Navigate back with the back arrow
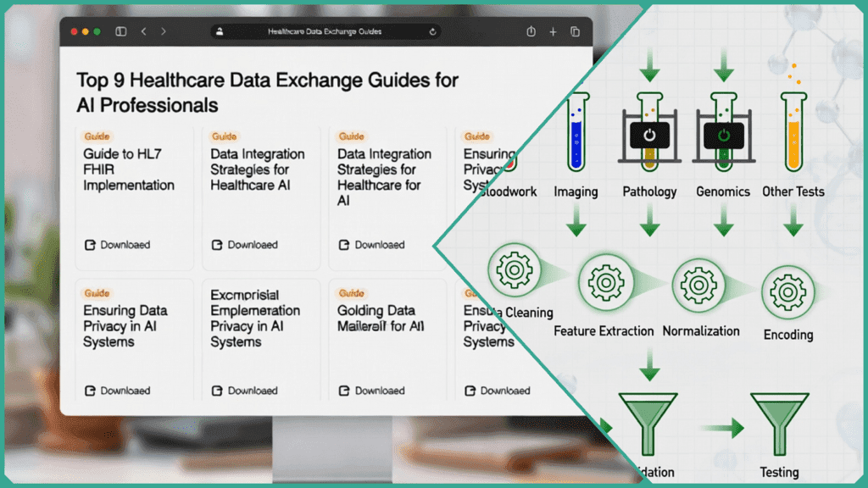 pos(142,31)
